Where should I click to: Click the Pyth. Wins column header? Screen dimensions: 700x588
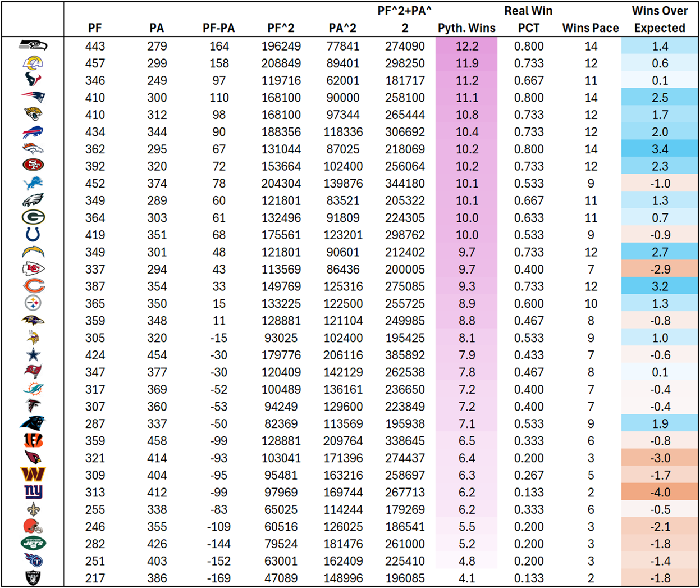tap(466, 28)
